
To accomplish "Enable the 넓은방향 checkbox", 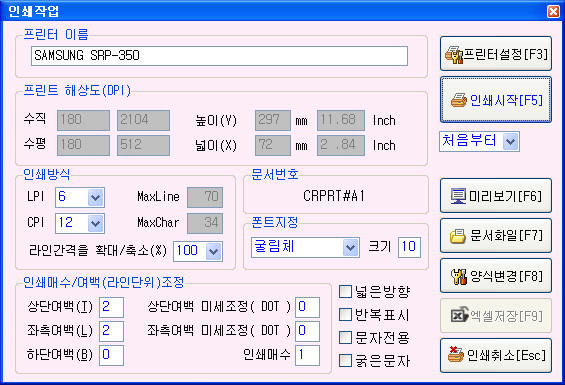I will 345,292.
